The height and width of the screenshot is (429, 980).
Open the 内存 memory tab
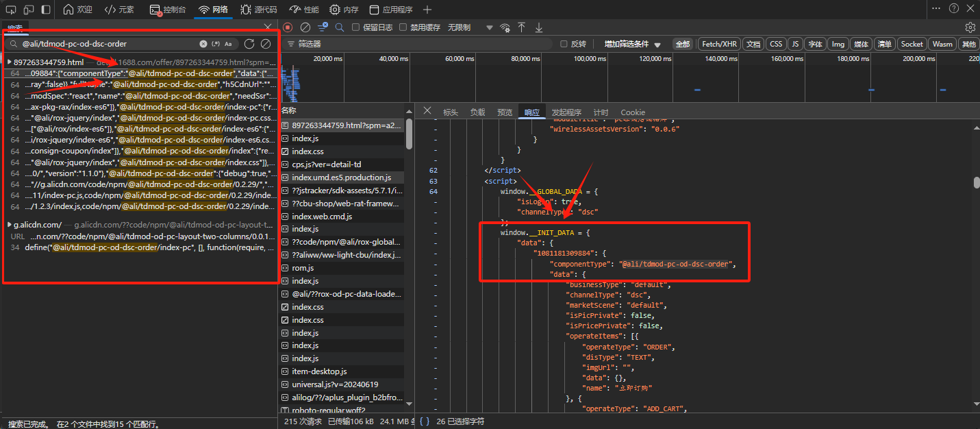point(344,10)
